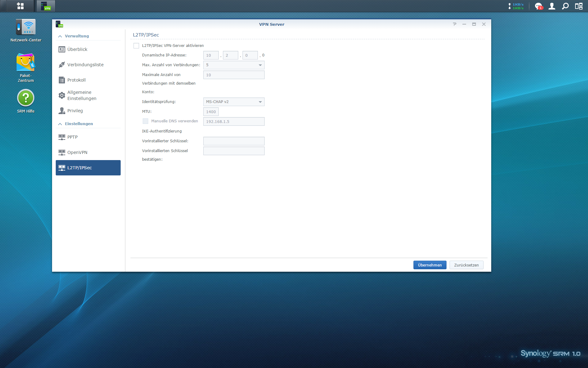588x368 pixels.
Task: Click the Vorinstallierter Schlüssel input field
Action: click(234, 141)
